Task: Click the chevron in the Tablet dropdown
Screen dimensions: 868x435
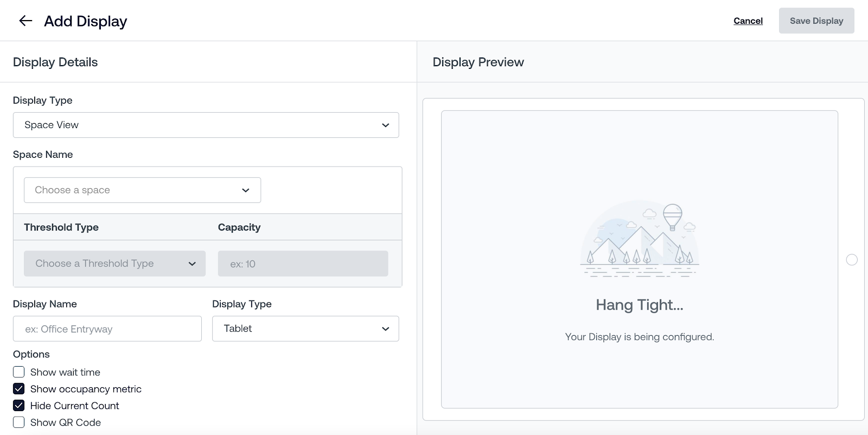Action: tap(385, 329)
